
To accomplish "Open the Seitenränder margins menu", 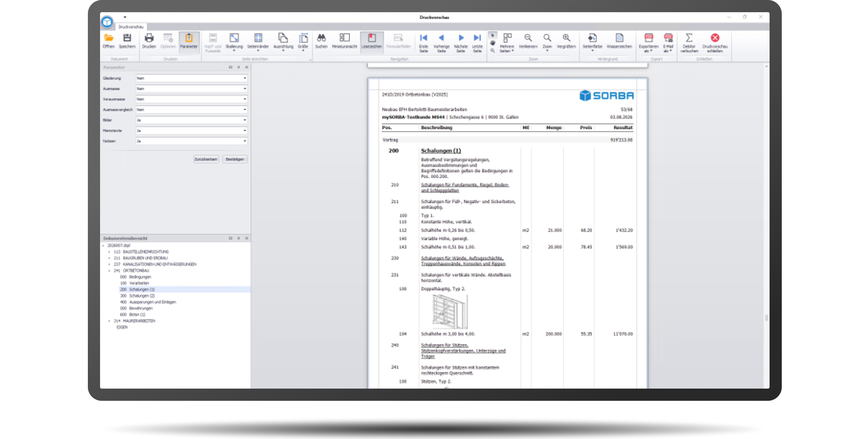I will pos(258,42).
